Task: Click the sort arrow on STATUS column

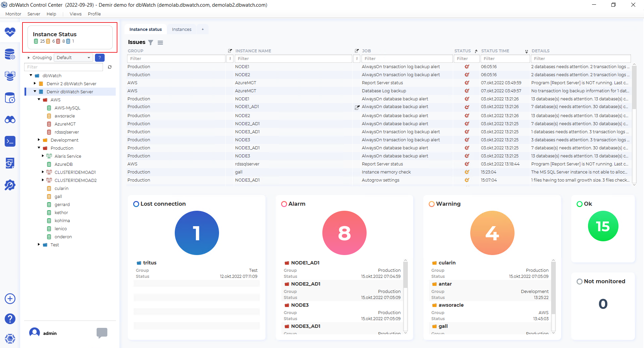Action: click(x=476, y=51)
